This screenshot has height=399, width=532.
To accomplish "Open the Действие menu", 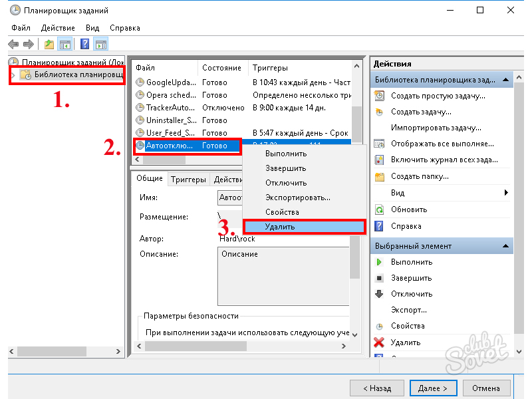I will pos(58,28).
